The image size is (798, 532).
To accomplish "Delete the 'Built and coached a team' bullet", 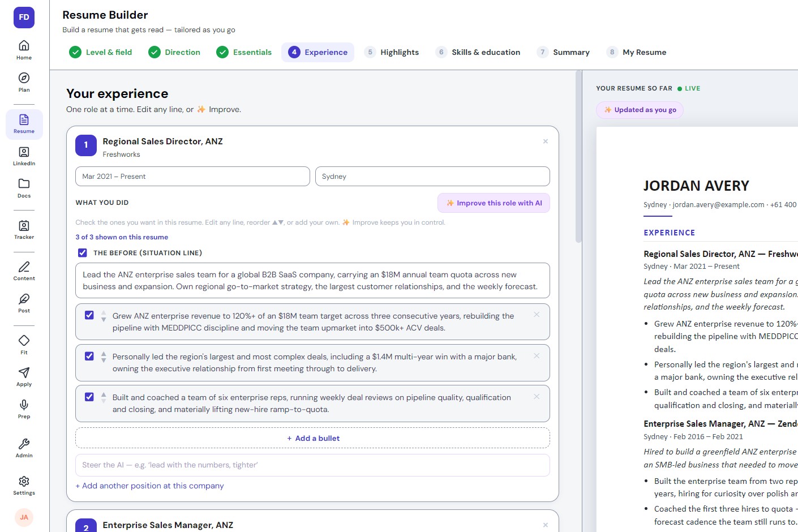I will 537,397.
